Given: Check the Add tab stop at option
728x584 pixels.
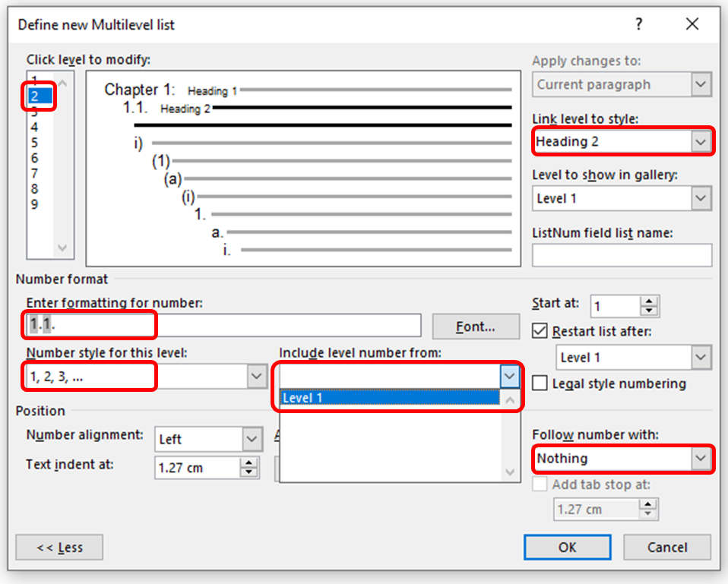Looking at the screenshot, I should 540,485.
